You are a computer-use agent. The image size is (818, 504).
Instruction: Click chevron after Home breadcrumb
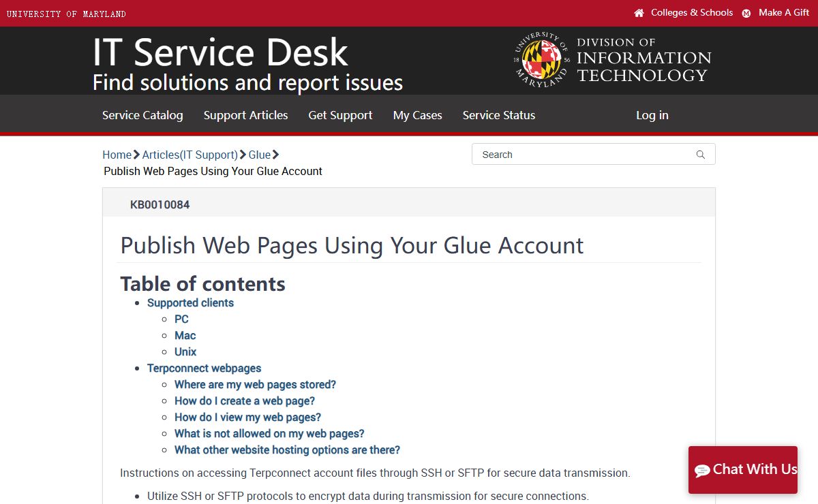click(137, 155)
